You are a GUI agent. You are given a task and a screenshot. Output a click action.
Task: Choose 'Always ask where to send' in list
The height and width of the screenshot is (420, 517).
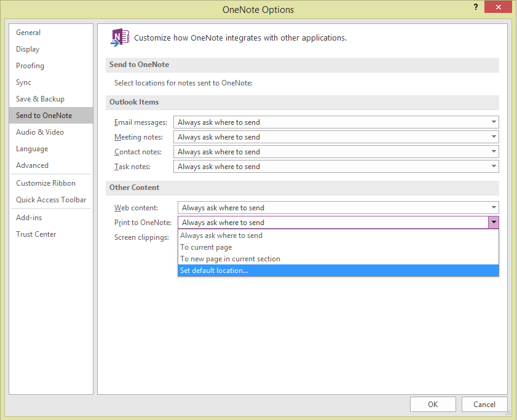click(338, 236)
